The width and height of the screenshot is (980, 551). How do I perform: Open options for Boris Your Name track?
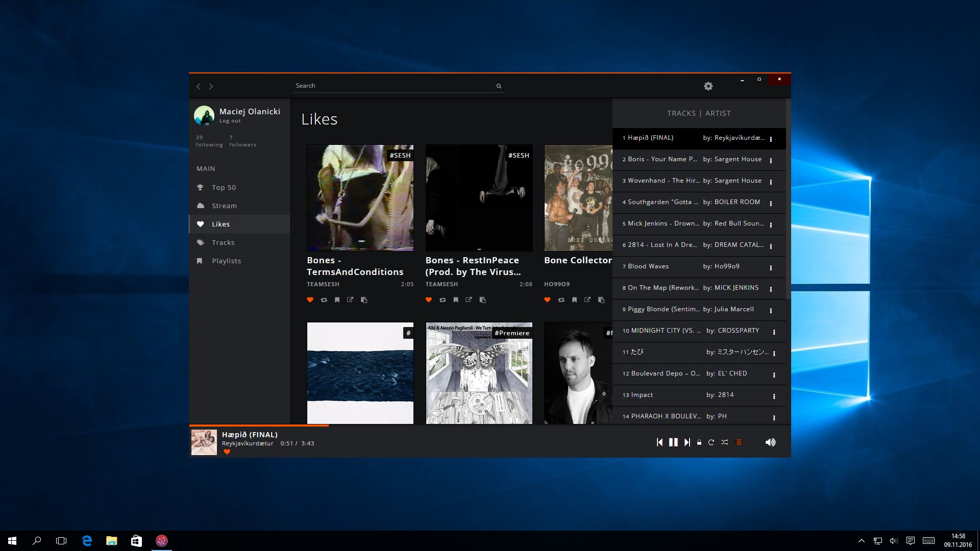pos(771,160)
